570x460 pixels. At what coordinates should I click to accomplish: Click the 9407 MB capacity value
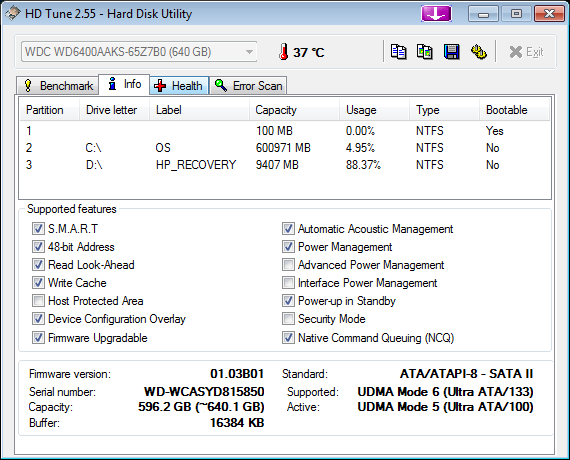277,165
